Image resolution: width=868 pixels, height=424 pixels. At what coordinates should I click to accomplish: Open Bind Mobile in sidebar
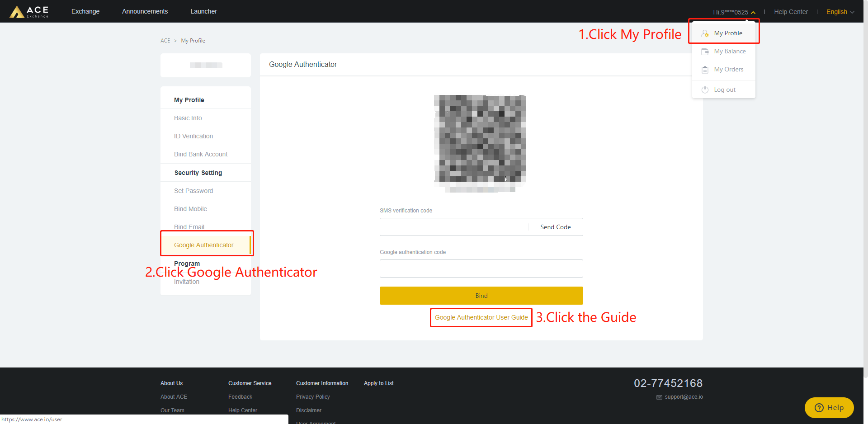pyautogui.click(x=190, y=209)
